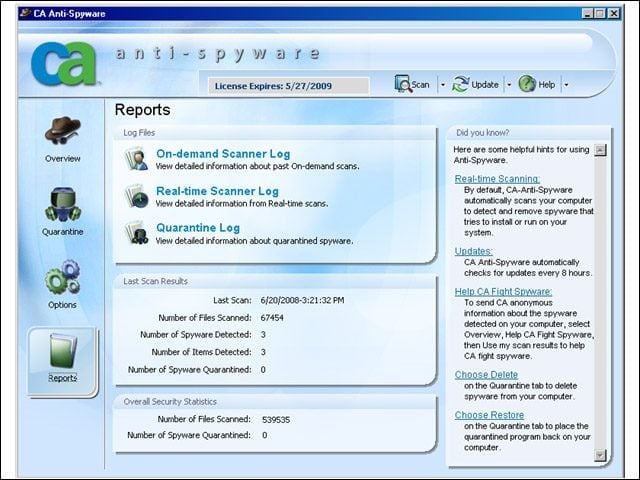Click the Did you know scrollbar track
Image resolution: width=640 pixels, height=480 pixels.
click(x=600, y=302)
